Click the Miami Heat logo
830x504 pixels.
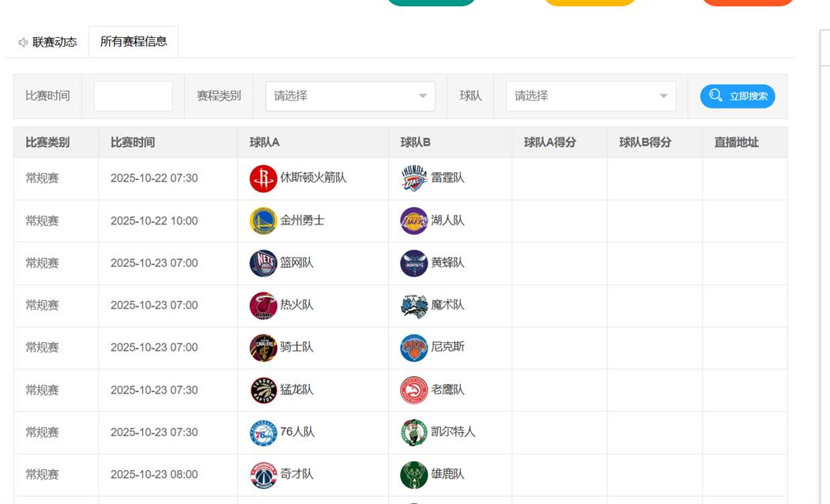263,306
